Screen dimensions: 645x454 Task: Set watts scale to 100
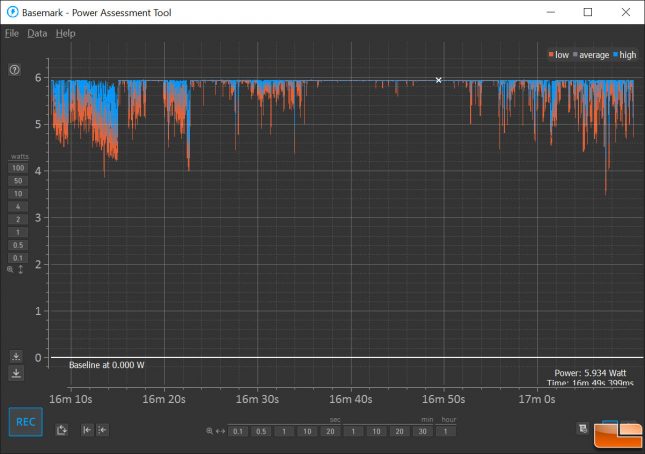coord(18,168)
